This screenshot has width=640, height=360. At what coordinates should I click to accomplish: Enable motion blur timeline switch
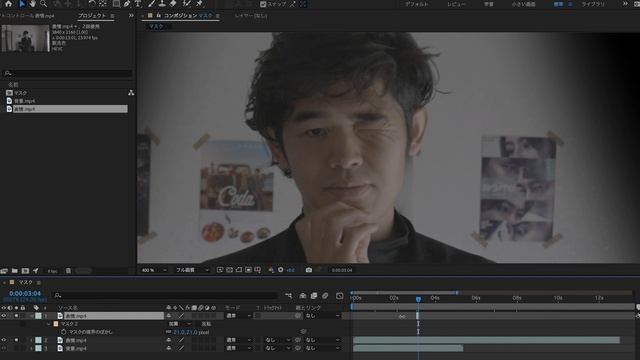(x=325, y=296)
